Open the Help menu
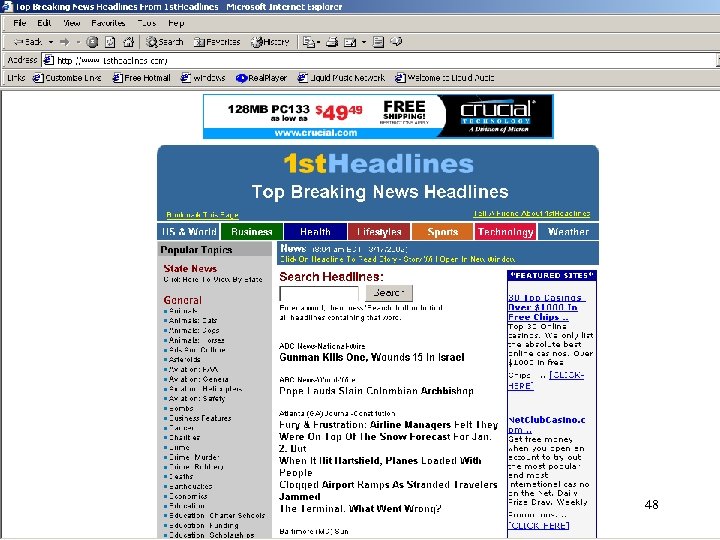The image size is (720, 540). coord(176,23)
